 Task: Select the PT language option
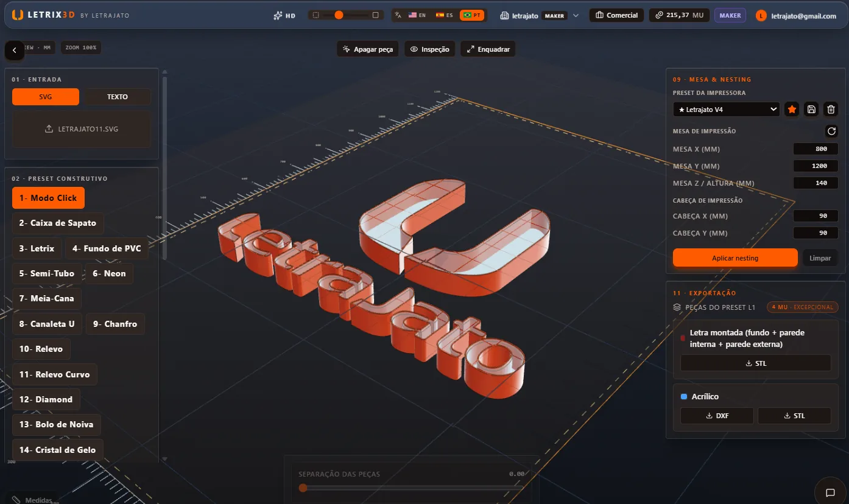click(472, 15)
